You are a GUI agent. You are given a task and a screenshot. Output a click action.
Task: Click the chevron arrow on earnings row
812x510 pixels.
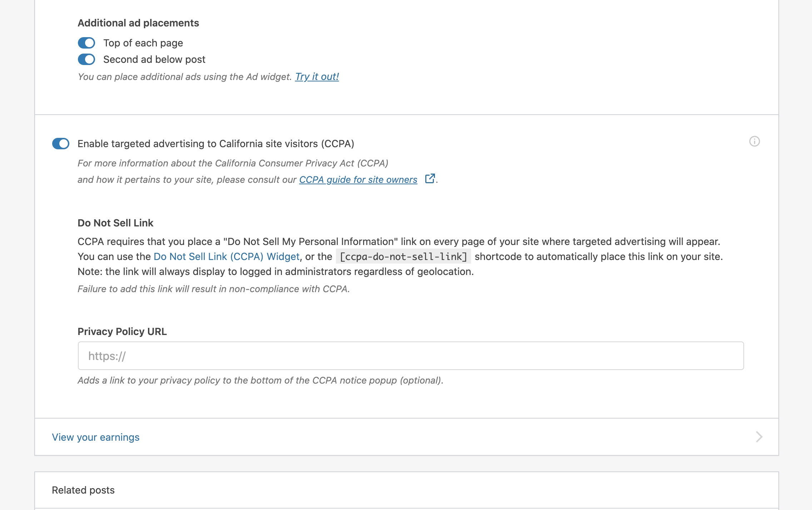[x=759, y=437]
